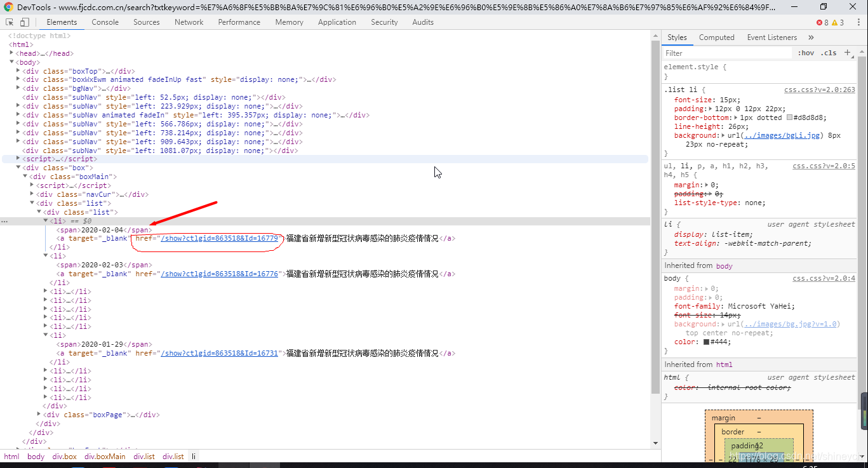The height and width of the screenshot is (468, 868).
Task: Toggle the device toolbar icon
Action: pos(25,22)
